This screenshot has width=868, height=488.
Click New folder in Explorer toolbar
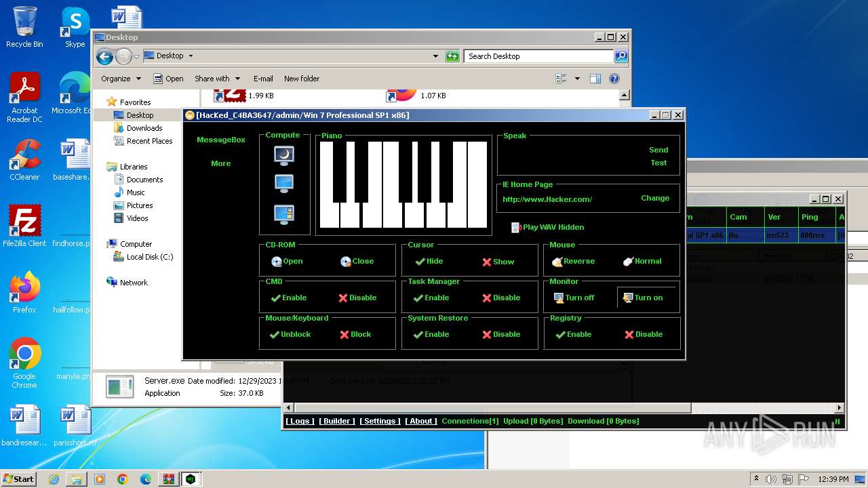coord(302,79)
